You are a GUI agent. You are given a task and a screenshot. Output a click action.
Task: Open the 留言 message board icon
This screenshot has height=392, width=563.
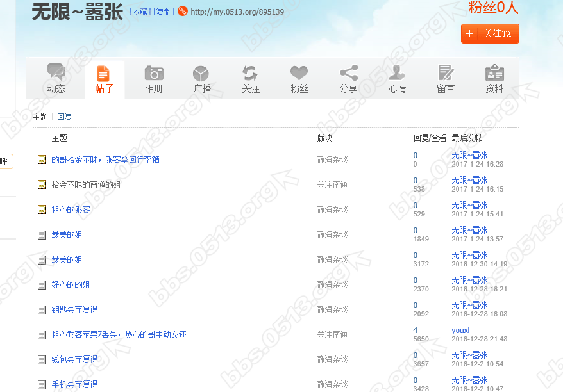coord(446,73)
